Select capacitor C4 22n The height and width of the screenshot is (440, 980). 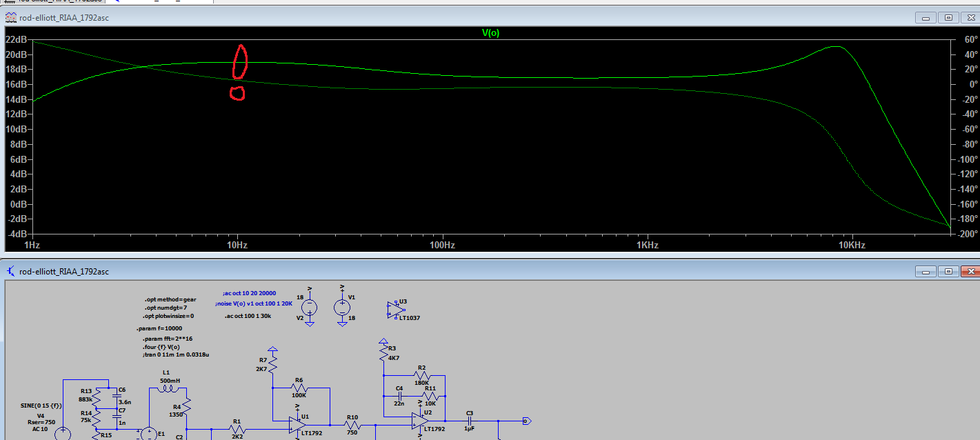tap(399, 397)
